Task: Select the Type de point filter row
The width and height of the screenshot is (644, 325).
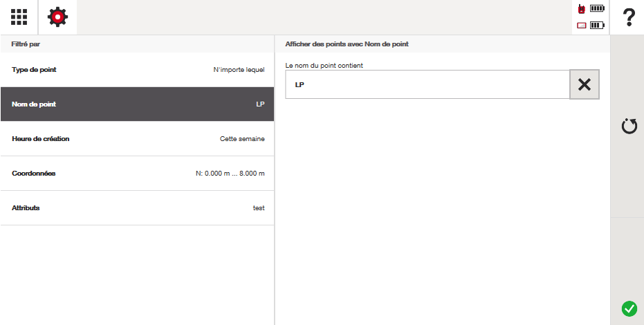Action: point(137,70)
